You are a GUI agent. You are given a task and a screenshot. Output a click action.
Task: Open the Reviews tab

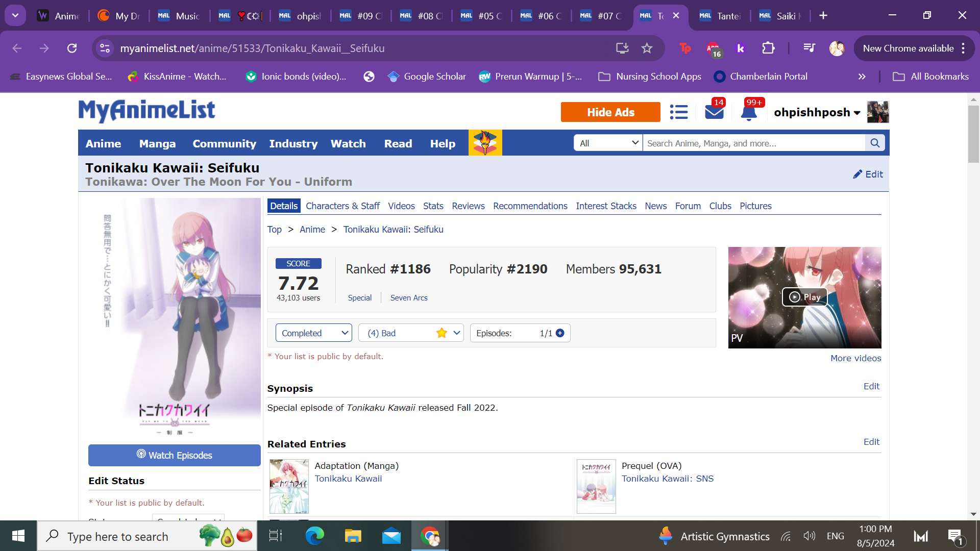point(468,206)
